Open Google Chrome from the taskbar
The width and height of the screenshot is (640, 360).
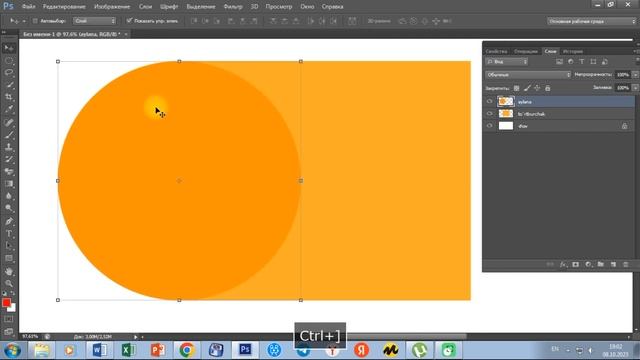click(x=187, y=350)
